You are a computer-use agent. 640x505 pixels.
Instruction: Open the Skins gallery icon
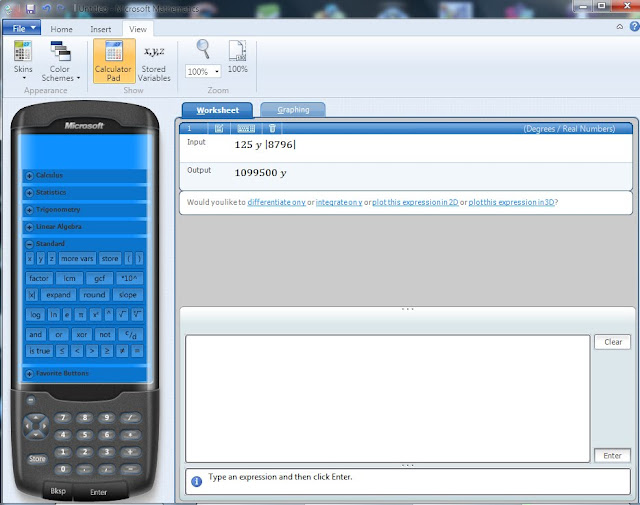[x=23, y=60]
